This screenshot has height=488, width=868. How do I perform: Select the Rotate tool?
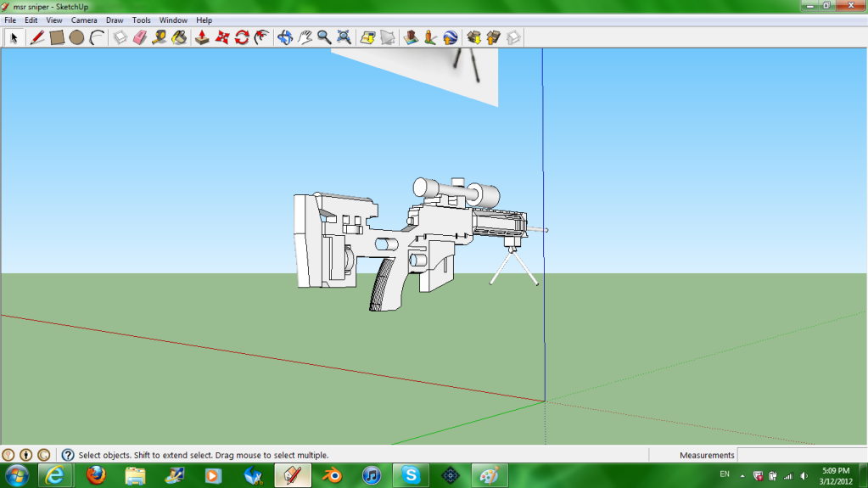pos(242,37)
